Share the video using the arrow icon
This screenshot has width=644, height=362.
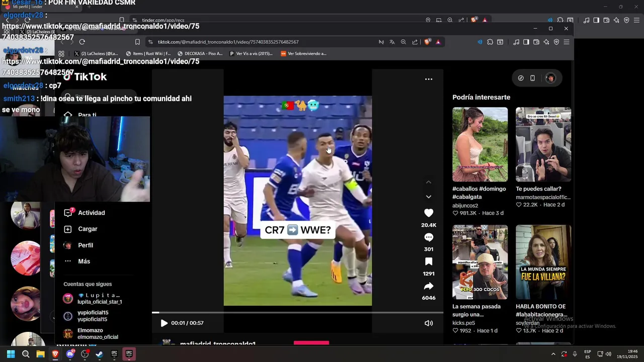[x=428, y=286]
